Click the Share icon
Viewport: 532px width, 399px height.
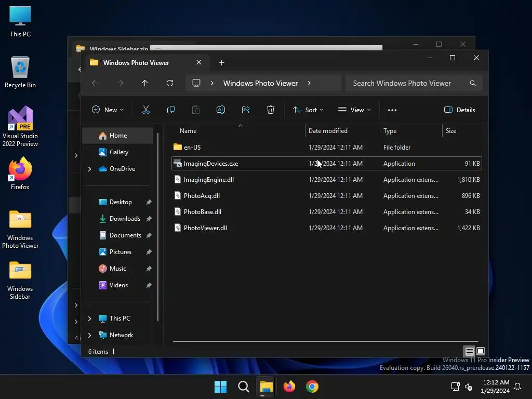[246, 110]
